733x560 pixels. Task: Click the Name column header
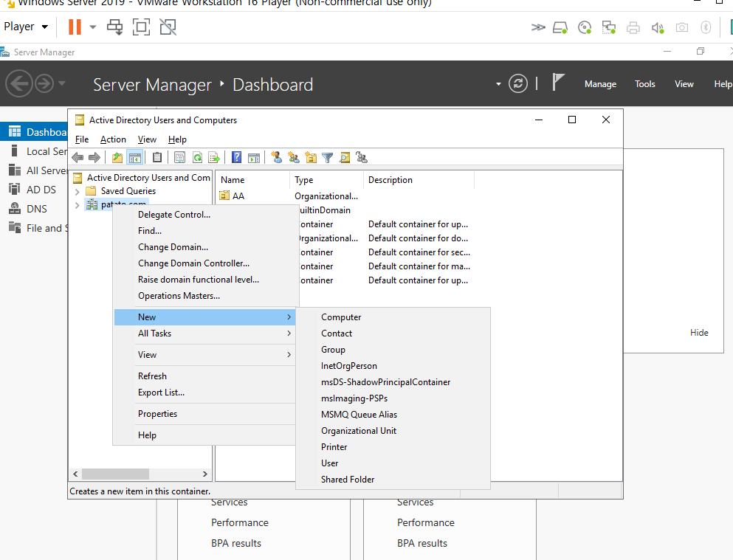(252, 180)
